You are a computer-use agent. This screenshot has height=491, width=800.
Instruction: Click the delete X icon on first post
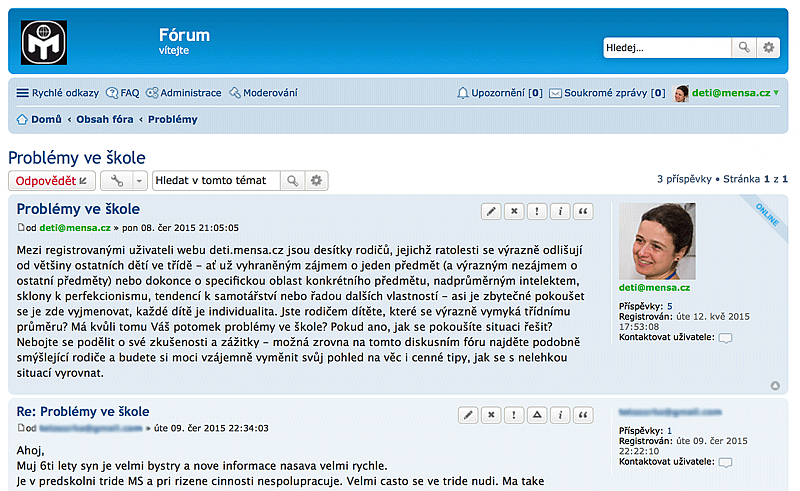pyautogui.click(x=514, y=211)
